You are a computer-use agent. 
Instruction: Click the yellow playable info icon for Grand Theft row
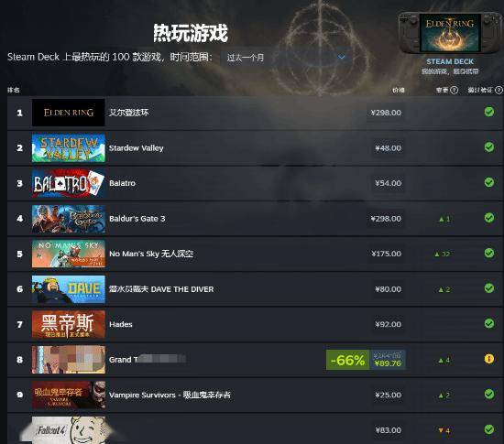click(489, 359)
